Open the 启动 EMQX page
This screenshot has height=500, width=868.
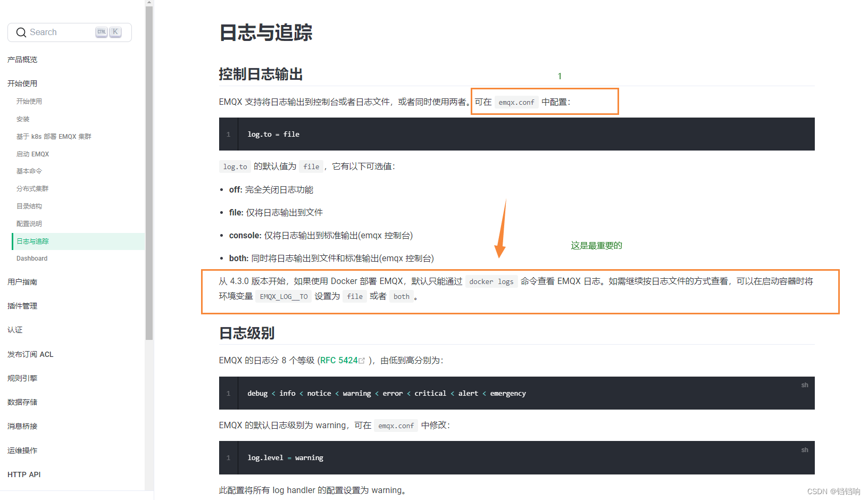[32, 154]
